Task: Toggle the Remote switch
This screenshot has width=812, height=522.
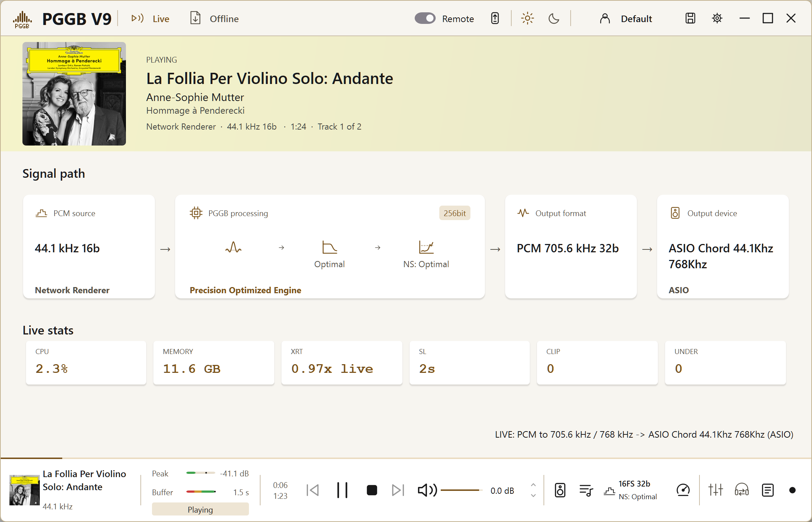Action: coord(425,18)
